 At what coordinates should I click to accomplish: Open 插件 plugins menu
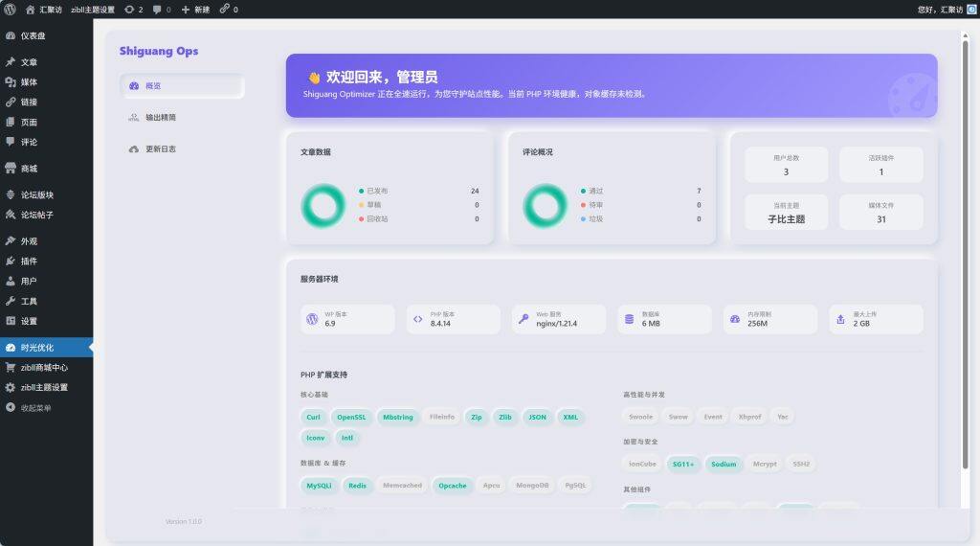(x=46, y=261)
